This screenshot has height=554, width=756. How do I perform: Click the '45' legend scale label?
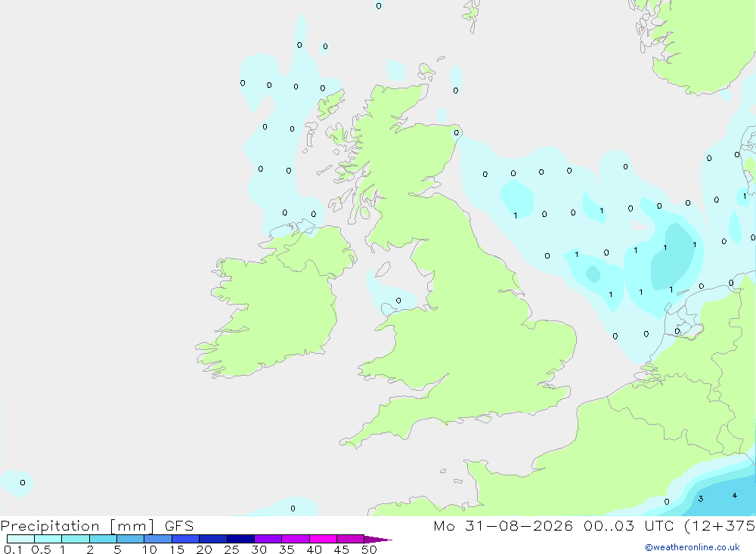[342, 549]
